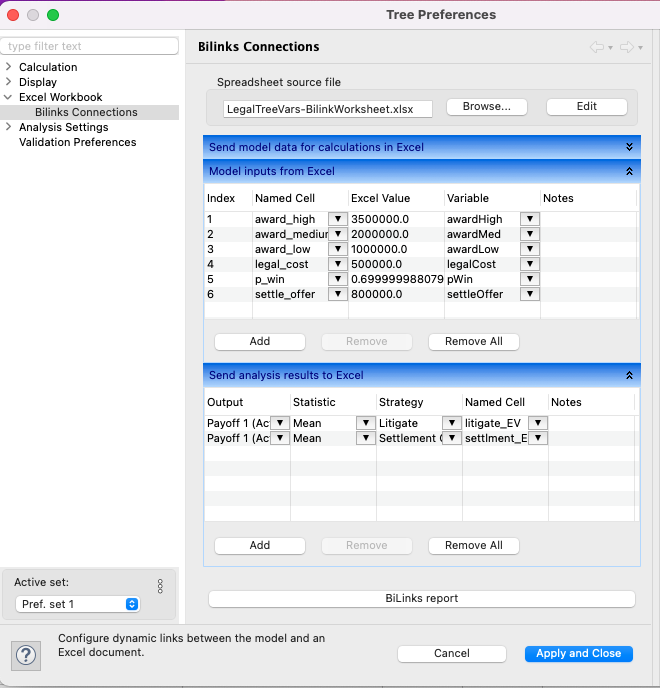660x688 pixels.
Task: Select Validation Preferences in the sidebar
Action: [x=77, y=142]
